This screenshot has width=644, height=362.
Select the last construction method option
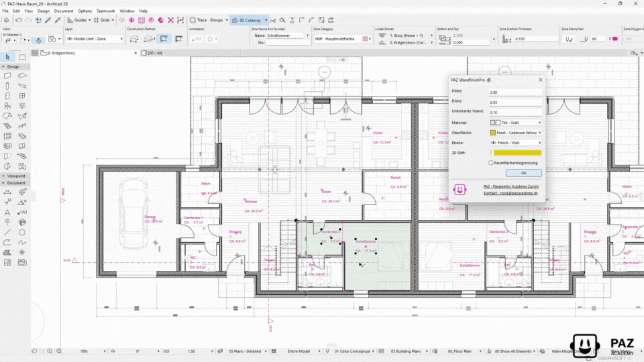178,39
